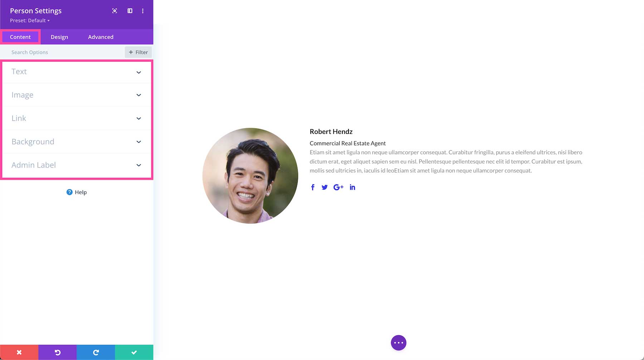Expand the Text section
The image size is (644, 360).
click(x=76, y=72)
